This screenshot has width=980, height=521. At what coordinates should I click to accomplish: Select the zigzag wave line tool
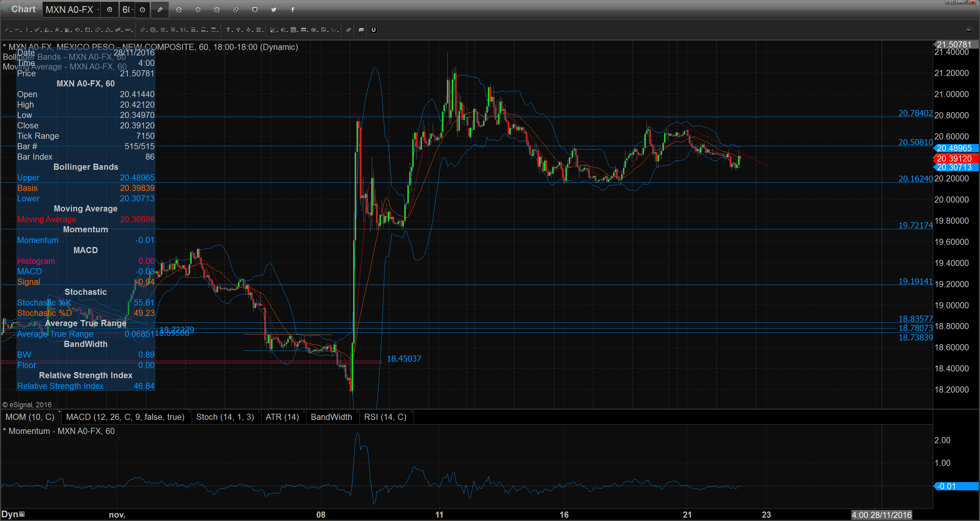pyautogui.click(x=37, y=30)
